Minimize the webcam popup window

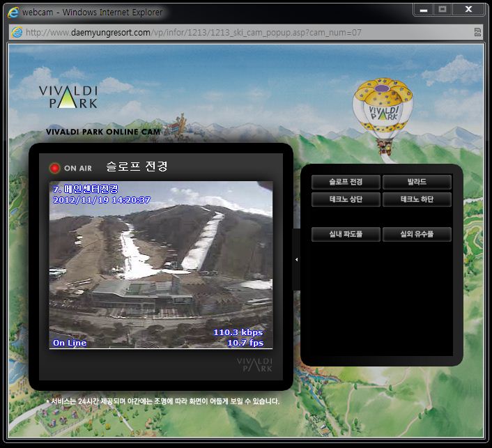tap(422, 9)
